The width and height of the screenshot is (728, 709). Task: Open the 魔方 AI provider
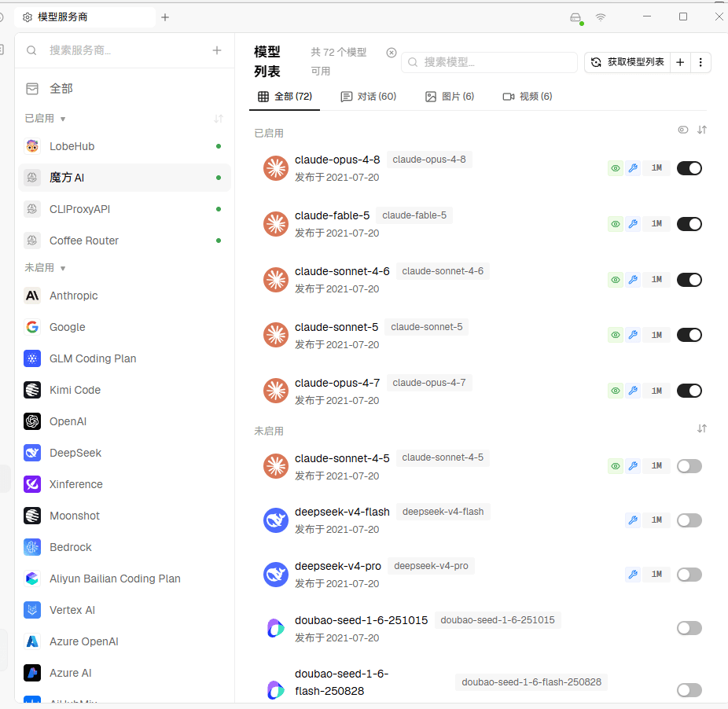click(x=124, y=178)
